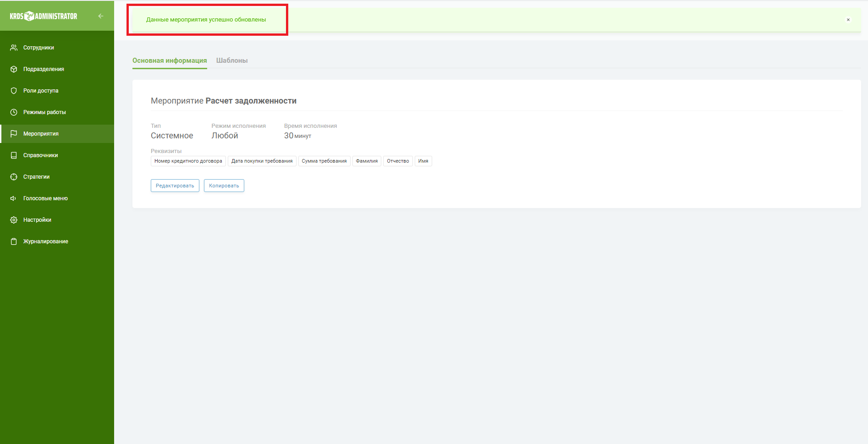Click the Журналирование clipboard icon
The height and width of the screenshot is (444, 868).
(14, 241)
